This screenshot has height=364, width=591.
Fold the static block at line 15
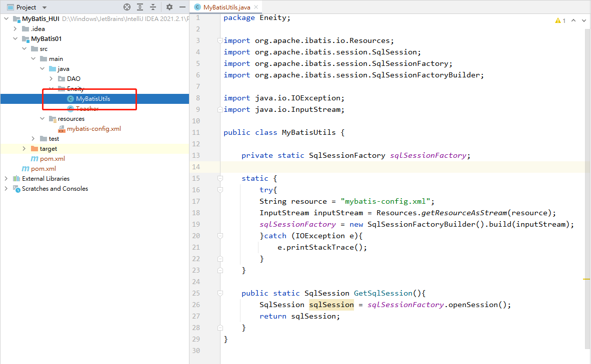point(220,178)
